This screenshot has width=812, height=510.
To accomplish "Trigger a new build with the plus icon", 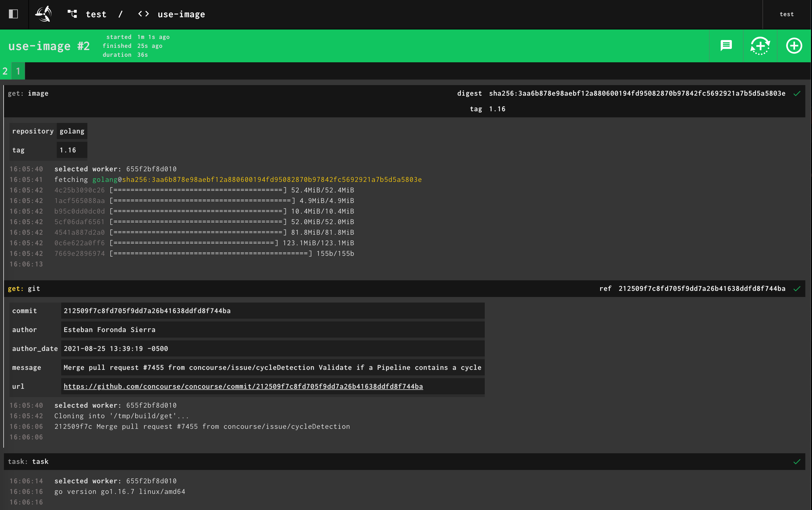I will click(794, 46).
